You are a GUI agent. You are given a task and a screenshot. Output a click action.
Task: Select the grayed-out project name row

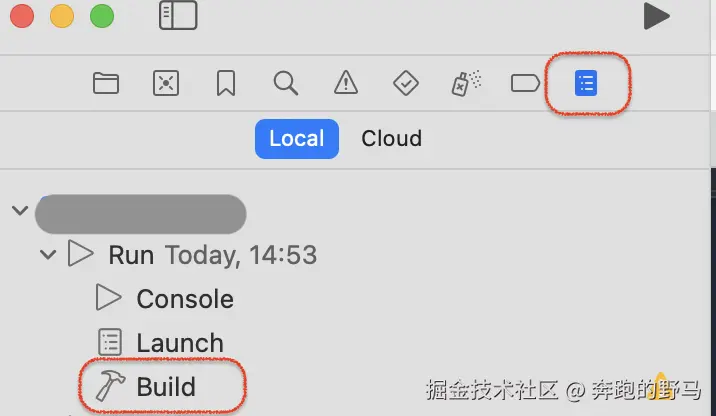pyautogui.click(x=141, y=214)
